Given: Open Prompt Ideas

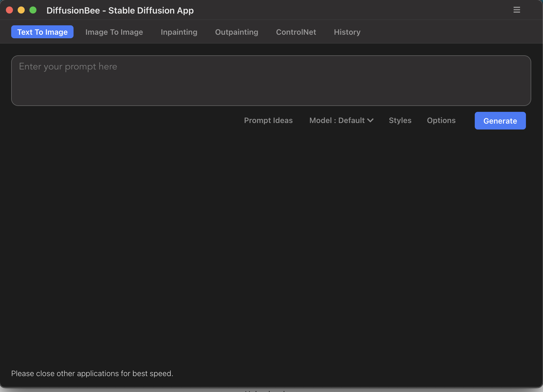Looking at the screenshot, I should (x=268, y=120).
